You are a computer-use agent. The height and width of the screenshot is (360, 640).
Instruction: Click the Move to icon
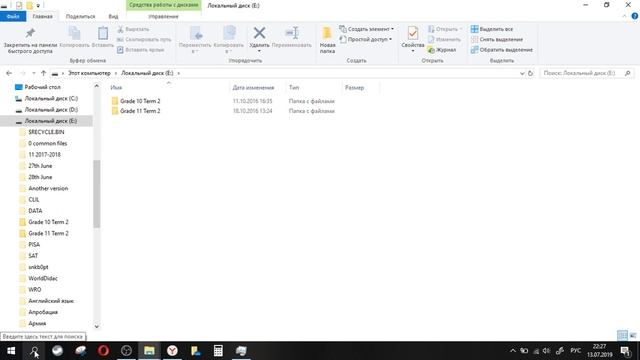pyautogui.click(x=196, y=33)
